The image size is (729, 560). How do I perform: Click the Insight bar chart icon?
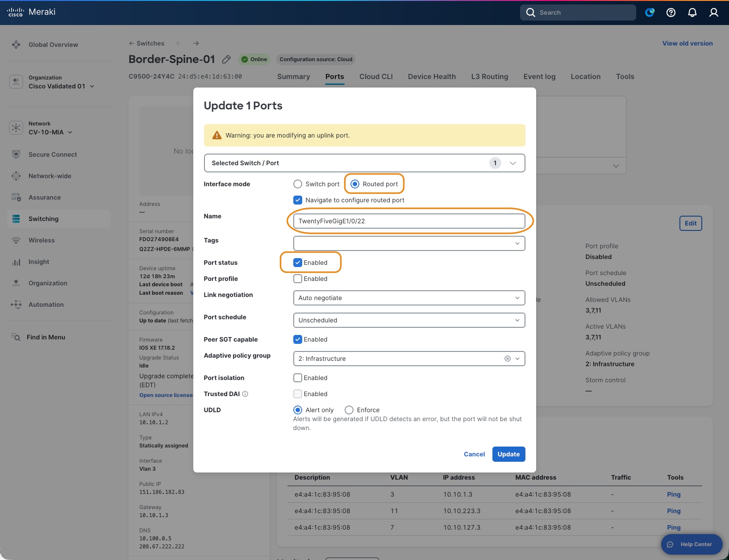point(16,262)
